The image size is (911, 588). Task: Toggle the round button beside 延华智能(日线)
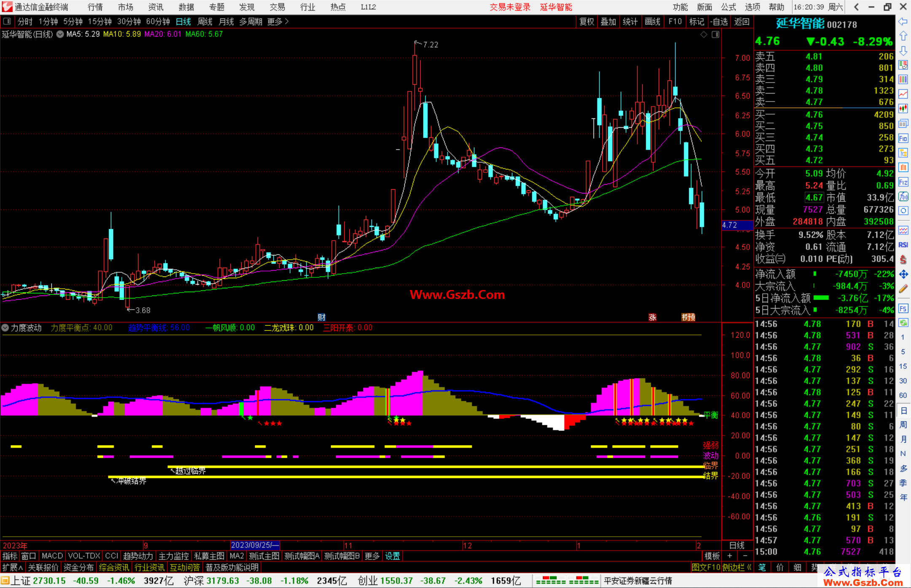(x=60, y=35)
